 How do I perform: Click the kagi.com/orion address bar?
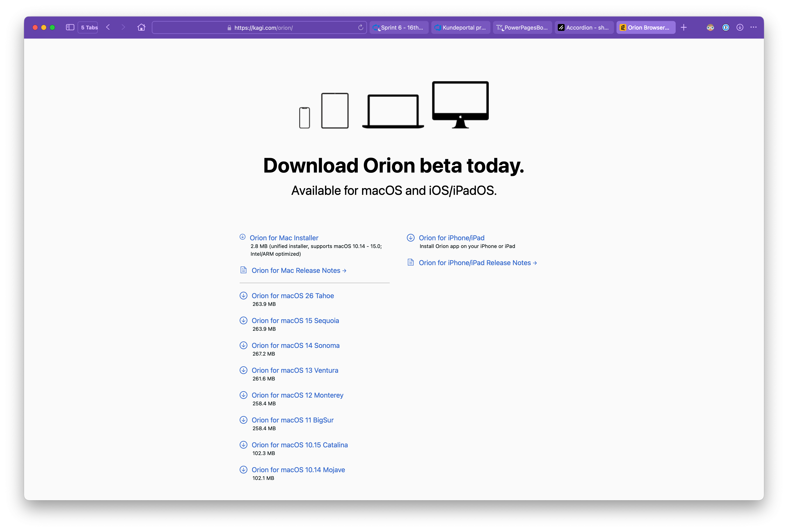(260, 28)
